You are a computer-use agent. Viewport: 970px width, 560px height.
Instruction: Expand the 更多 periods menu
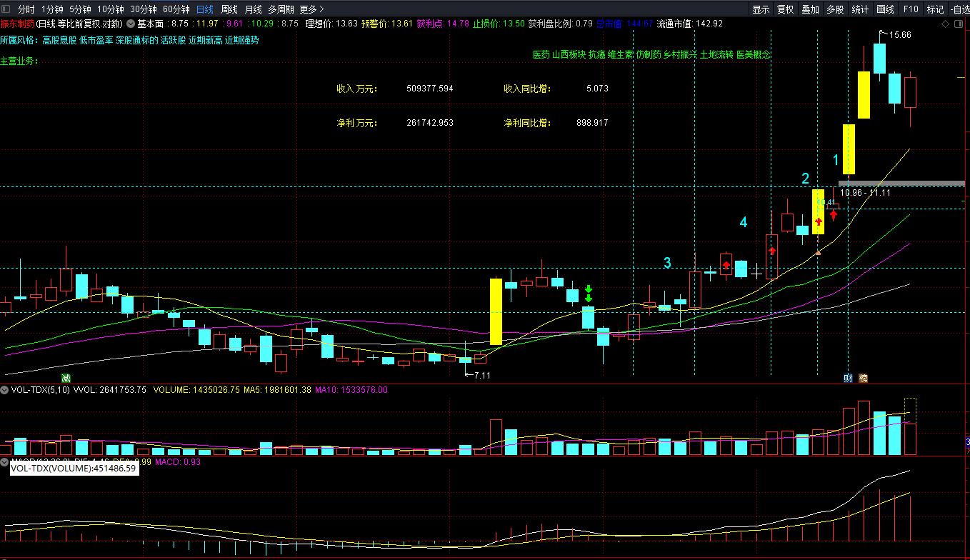[311, 10]
